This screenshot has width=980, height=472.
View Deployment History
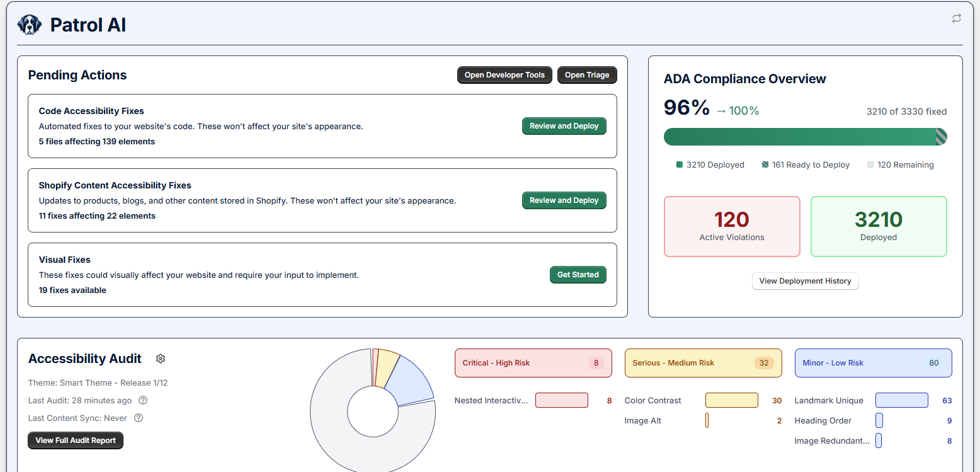tap(805, 281)
